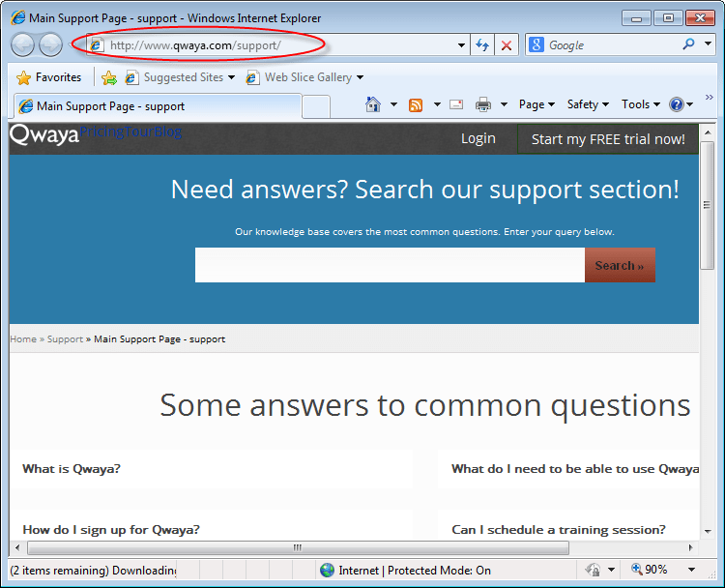
Task: Open the What is Qwaya? question
Action: click(x=72, y=469)
